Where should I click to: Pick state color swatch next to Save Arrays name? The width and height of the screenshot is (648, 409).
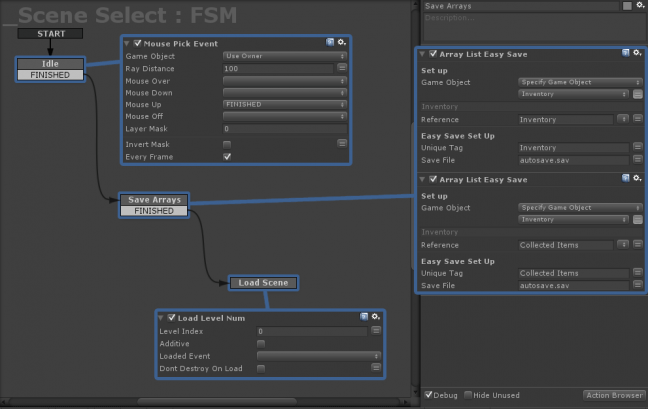click(627, 5)
